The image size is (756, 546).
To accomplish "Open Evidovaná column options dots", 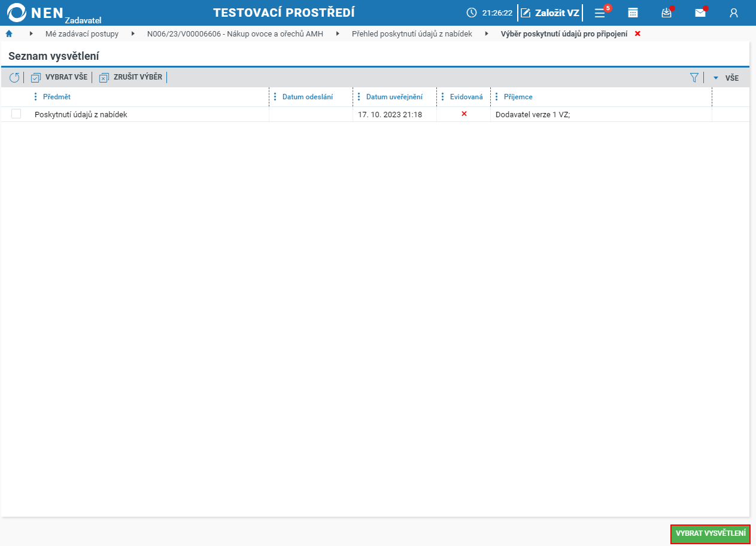I will pos(442,97).
